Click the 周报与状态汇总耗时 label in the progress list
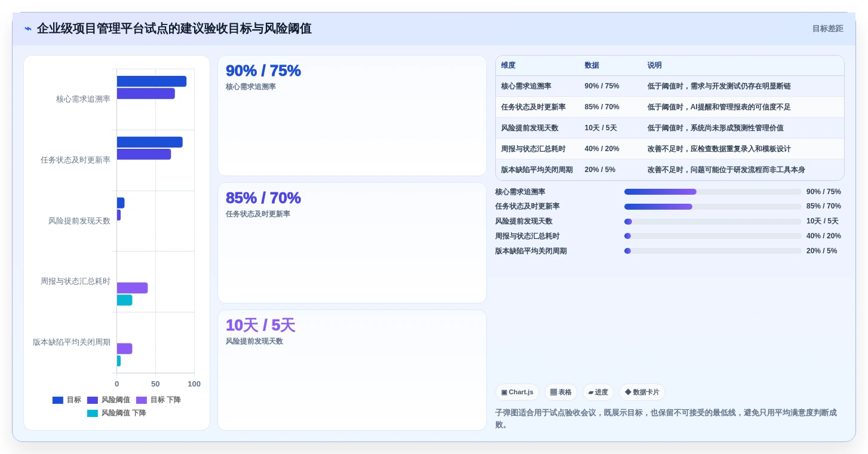This screenshot has height=454, width=868. point(527,237)
